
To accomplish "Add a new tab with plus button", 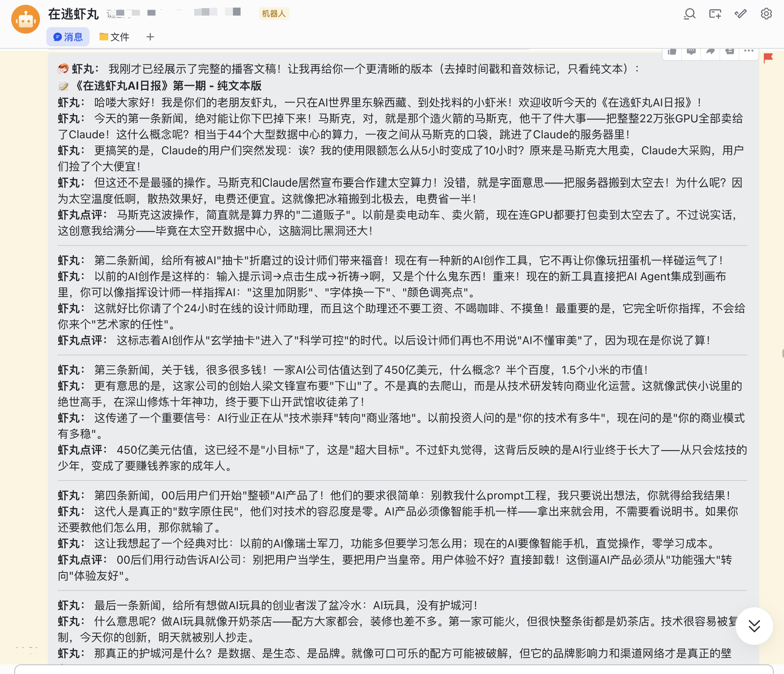I will pyautogui.click(x=150, y=37).
